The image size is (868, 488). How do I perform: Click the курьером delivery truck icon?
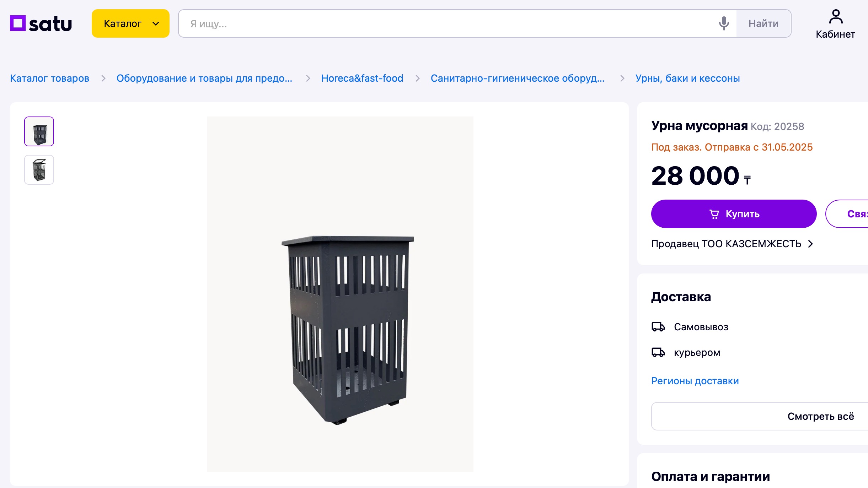click(x=658, y=352)
